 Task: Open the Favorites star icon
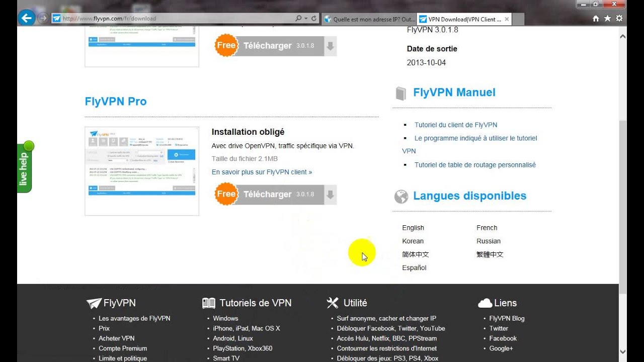tap(607, 19)
